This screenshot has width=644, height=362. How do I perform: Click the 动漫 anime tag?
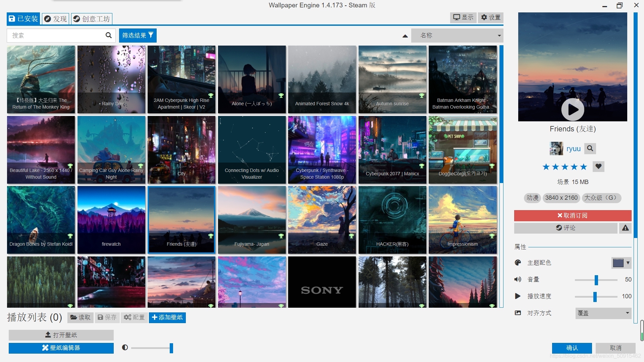click(x=532, y=198)
